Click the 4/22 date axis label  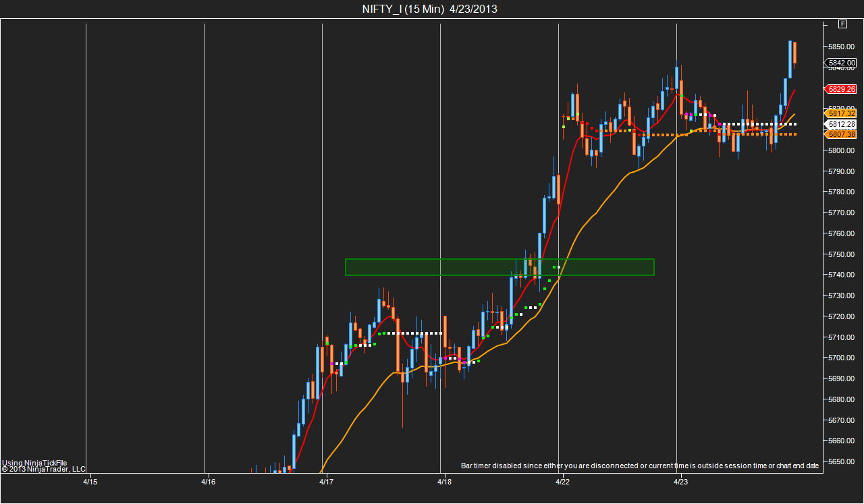click(562, 482)
